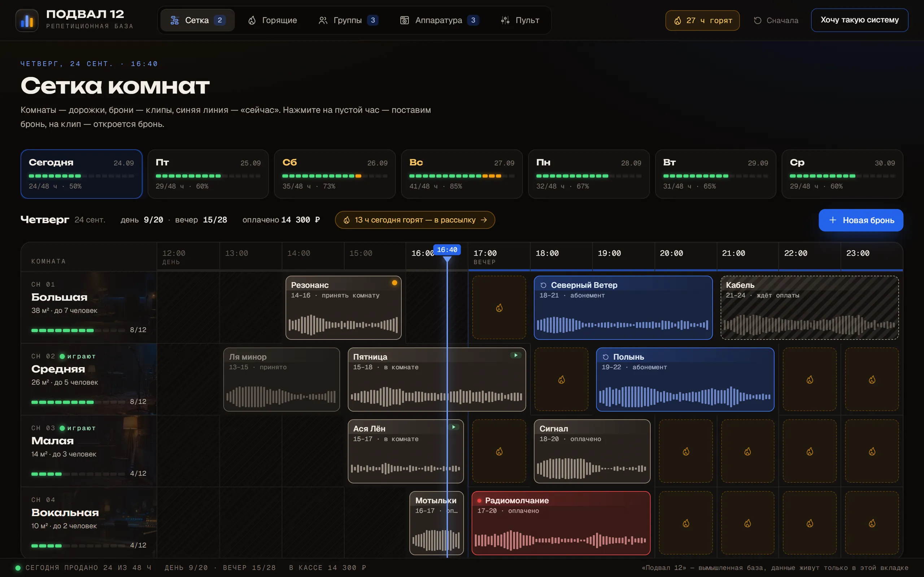Screen dimensions: 924x577
Task: Click the orange dot on the Резонанс booking
Action: pyautogui.click(x=395, y=283)
